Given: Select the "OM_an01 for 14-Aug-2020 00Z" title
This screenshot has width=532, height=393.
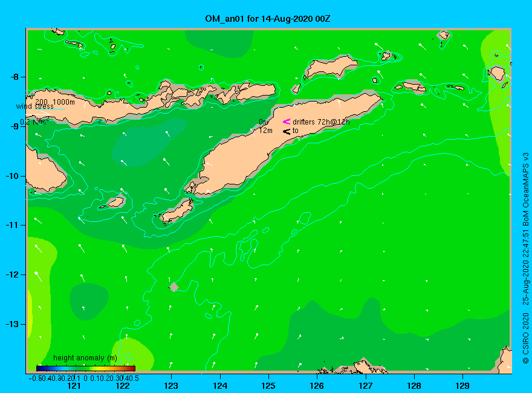Looking at the screenshot, I should click(267, 19).
